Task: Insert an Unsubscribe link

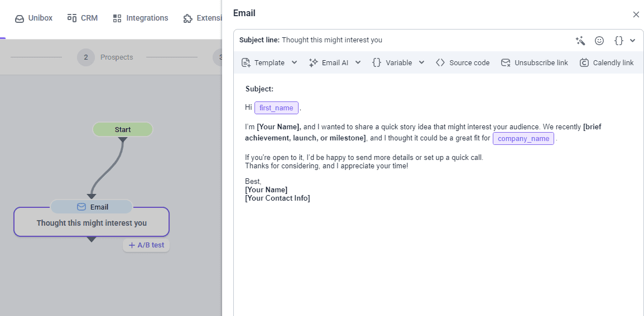Action: (x=534, y=63)
